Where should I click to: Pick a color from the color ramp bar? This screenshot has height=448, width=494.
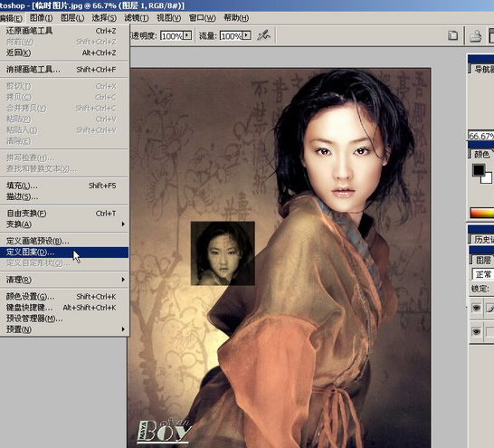pos(482,213)
